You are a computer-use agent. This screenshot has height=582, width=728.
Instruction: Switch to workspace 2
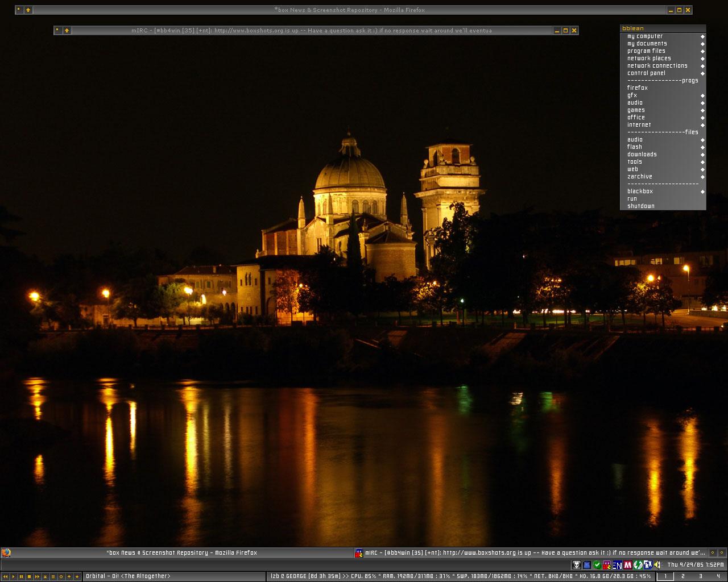(x=683, y=576)
